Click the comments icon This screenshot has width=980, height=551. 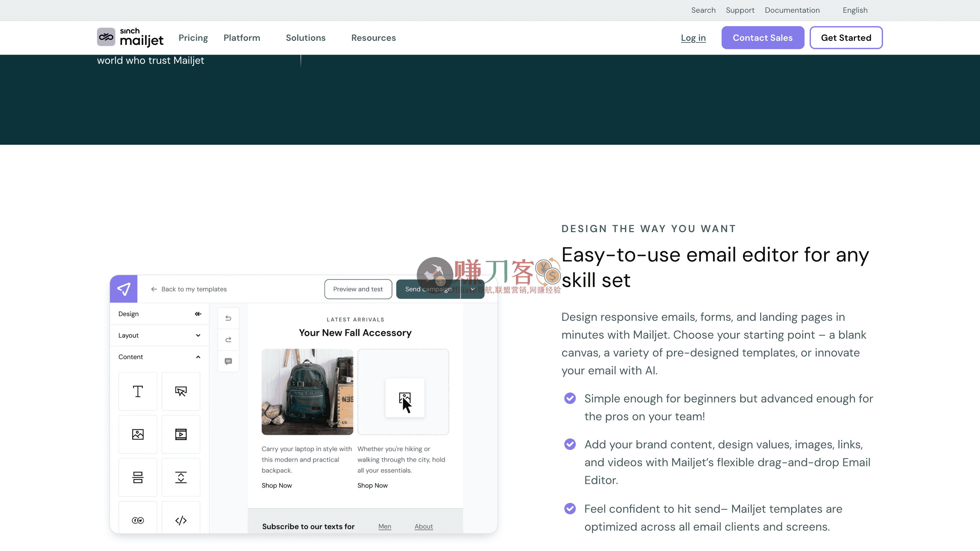coord(228,361)
